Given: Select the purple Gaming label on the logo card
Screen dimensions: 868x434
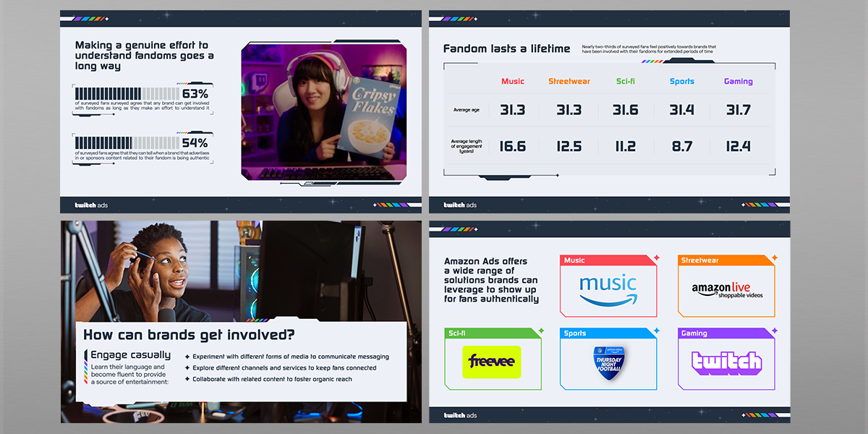Looking at the screenshot, I should point(694,333).
